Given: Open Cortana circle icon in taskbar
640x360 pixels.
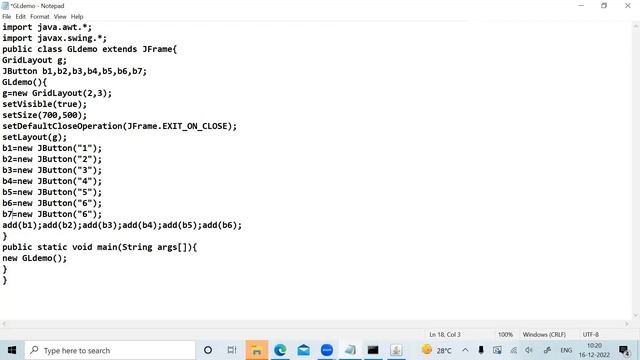Looking at the screenshot, I should [x=208, y=350].
